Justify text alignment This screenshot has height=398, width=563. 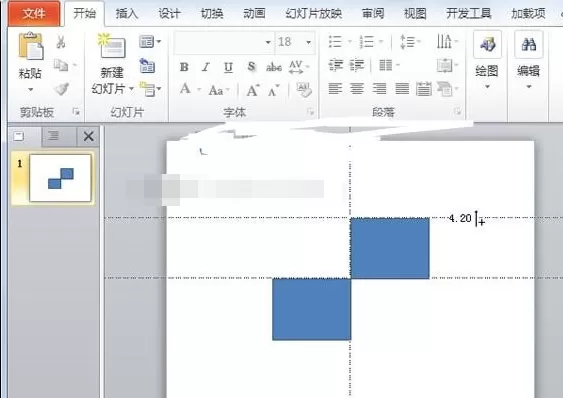(x=402, y=88)
